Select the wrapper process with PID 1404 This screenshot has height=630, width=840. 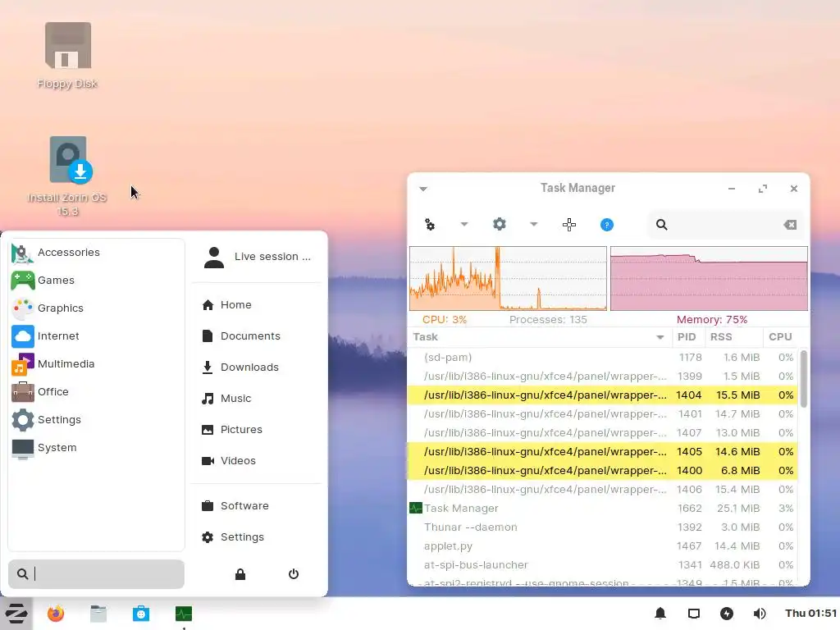tap(603, 395)
